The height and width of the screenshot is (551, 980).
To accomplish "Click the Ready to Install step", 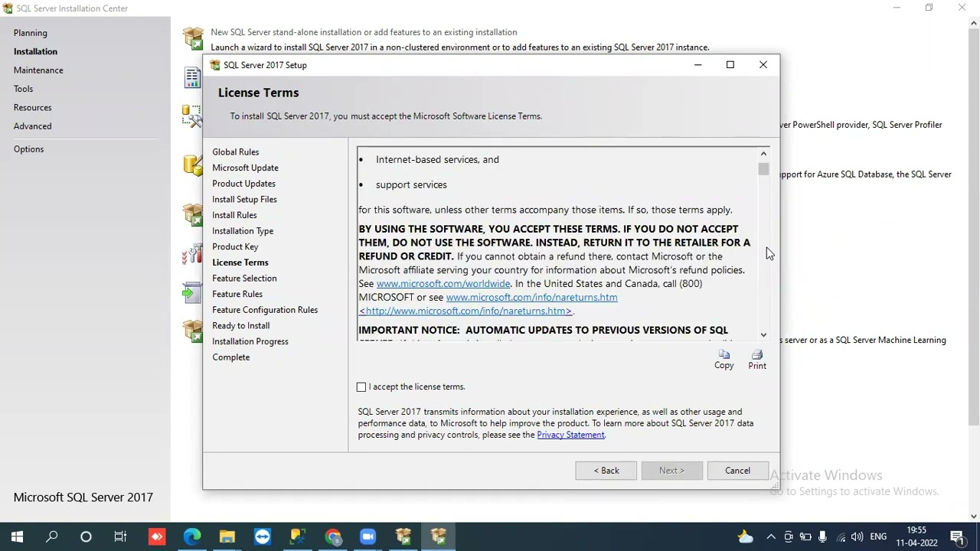I will [x=240, y=326].
